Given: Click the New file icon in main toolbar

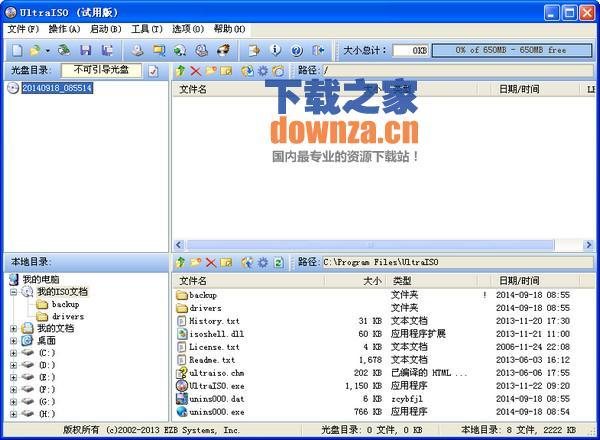Looking at the screenshot, I should [x=17, y=50].
